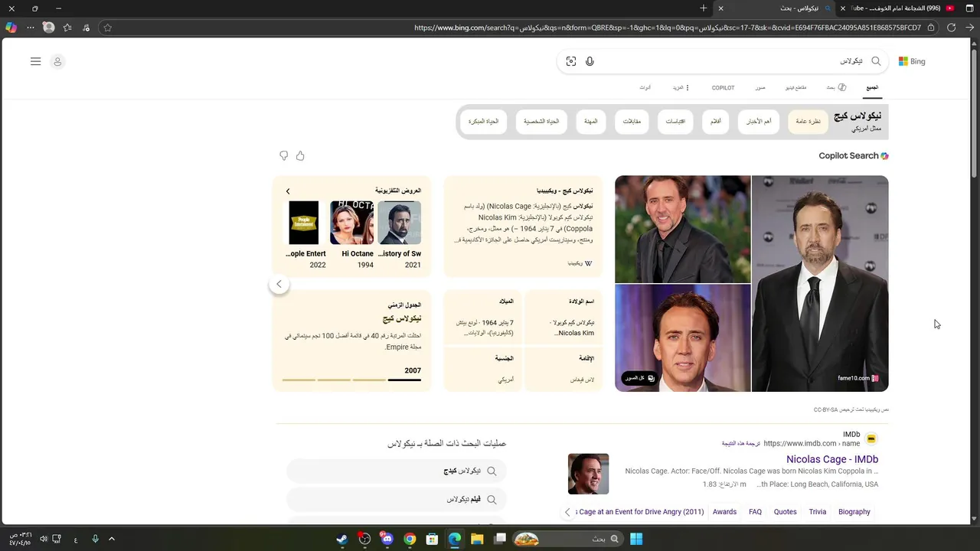Image resolution: width=980 pixels, height=551 pixels.
Task: Open Bing hamburger menu
Action: 35,61
